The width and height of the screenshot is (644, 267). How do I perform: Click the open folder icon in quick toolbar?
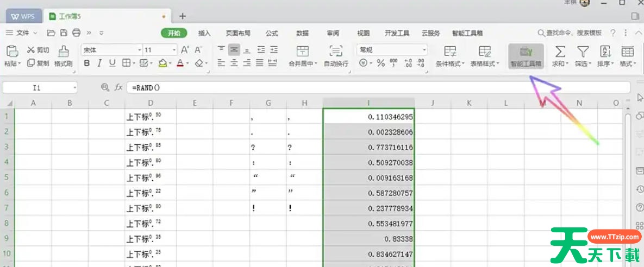coord(51,33)
